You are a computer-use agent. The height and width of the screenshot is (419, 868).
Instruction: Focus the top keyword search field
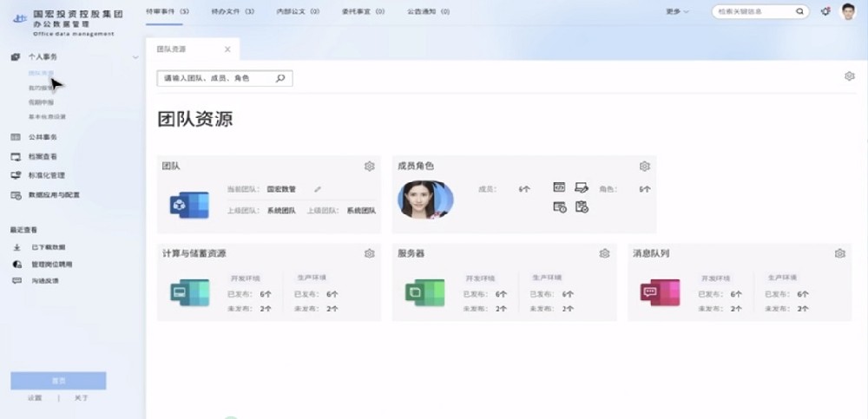click(760, 11)
